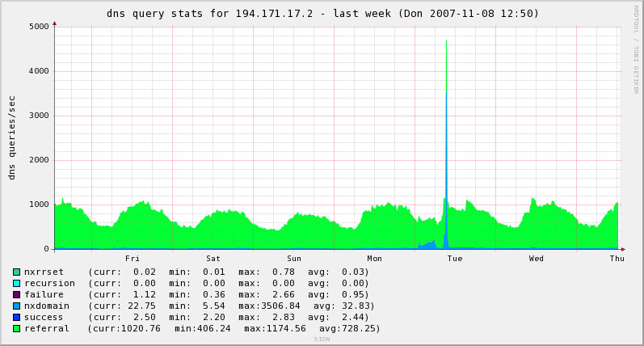Click the red arrow atop the y-axis
The height and width of the screenshot is (346, 644).
[54, 23]
